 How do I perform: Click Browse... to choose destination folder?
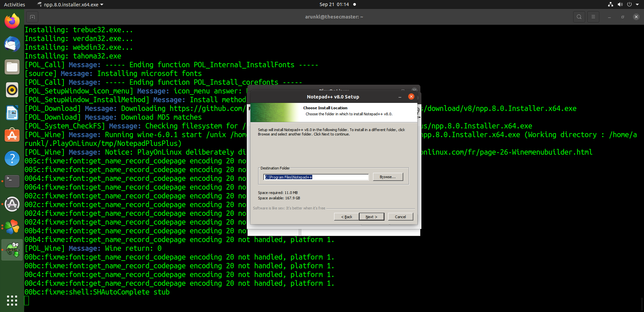pos(388,177)
